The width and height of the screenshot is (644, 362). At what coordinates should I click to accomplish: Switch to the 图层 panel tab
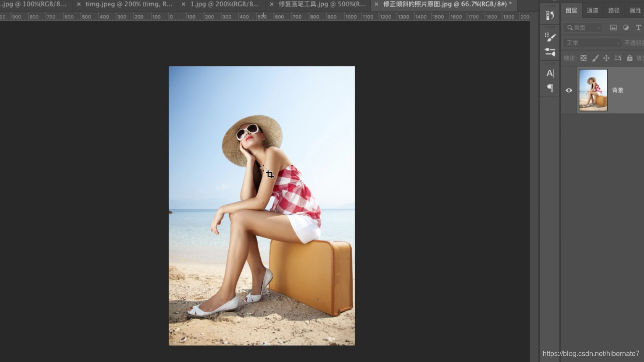[571, 11]
